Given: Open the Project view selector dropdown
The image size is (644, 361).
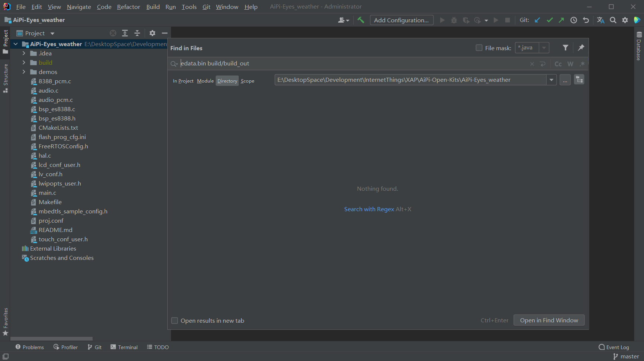Looking at the screenshot, I should point(52,33).
